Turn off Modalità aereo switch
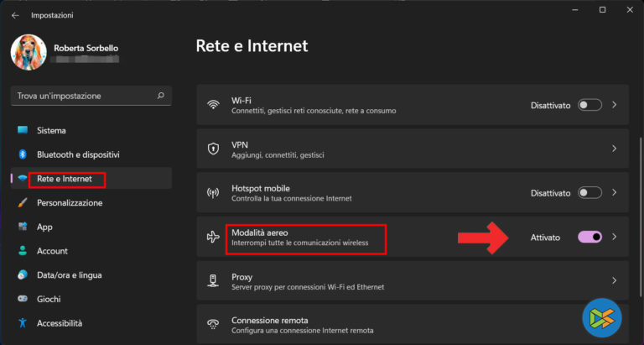Viewport: 644px width, 345px height. [589, 238]
